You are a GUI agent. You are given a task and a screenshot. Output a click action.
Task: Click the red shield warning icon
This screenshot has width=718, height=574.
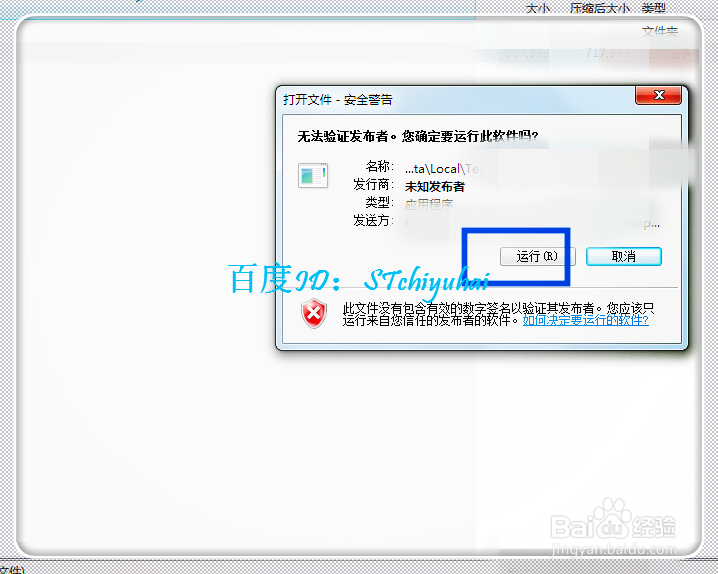pyautogui.click(x=314, y=313)
